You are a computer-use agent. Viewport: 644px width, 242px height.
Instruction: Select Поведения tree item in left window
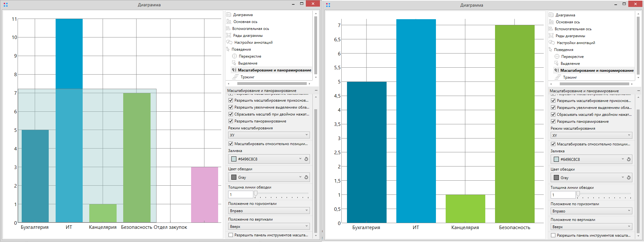point(241,49)
